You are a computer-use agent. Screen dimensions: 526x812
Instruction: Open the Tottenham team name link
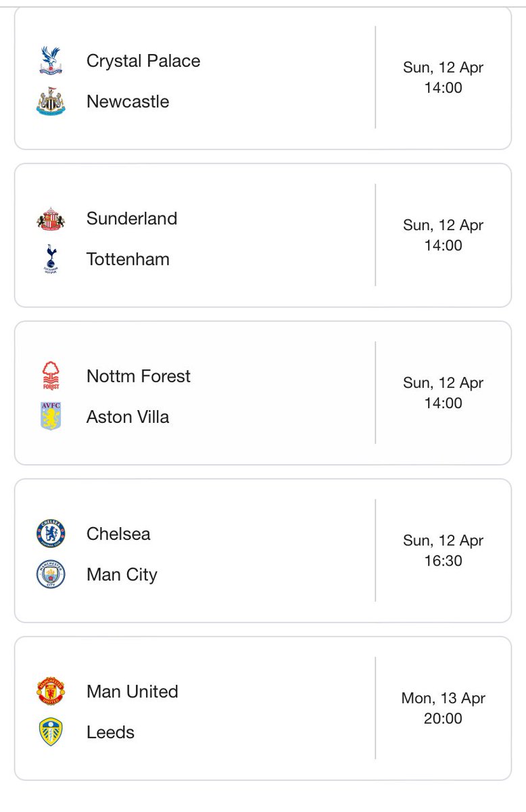click(x=128, y=259)
